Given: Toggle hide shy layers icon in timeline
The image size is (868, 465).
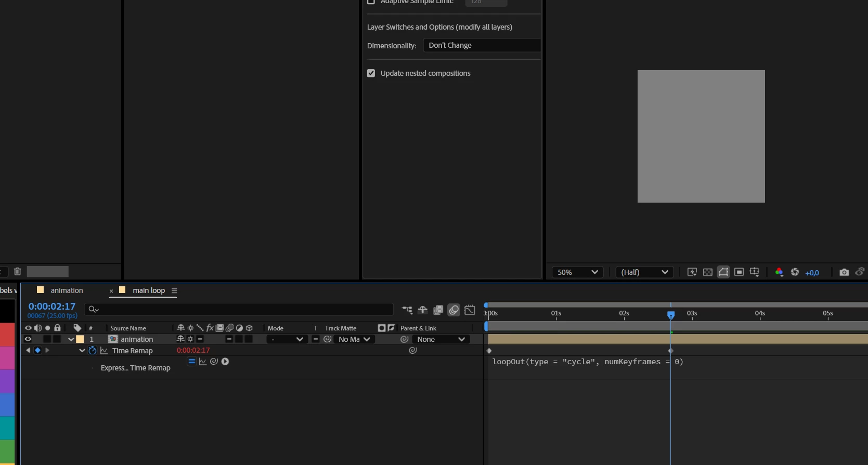Looking at the screenshot, I should (x=423, y=310).
